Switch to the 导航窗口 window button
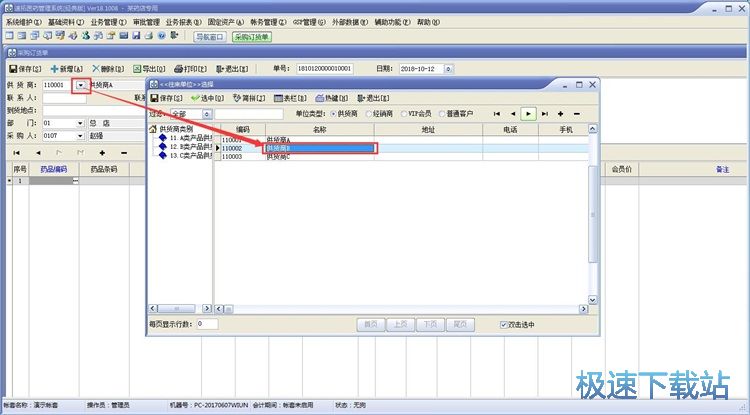The width and height of the screenshot is (750, 415). pos(210,37)
